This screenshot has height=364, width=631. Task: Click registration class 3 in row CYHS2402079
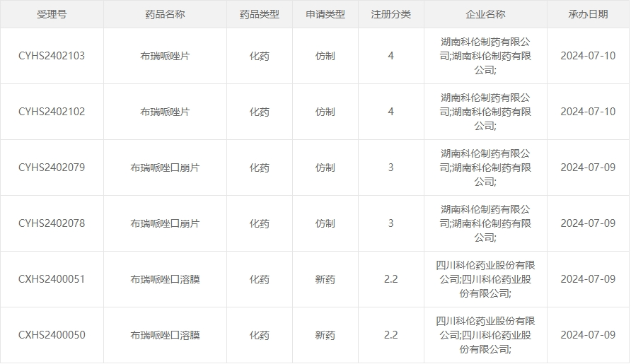(x=390, y=168)
